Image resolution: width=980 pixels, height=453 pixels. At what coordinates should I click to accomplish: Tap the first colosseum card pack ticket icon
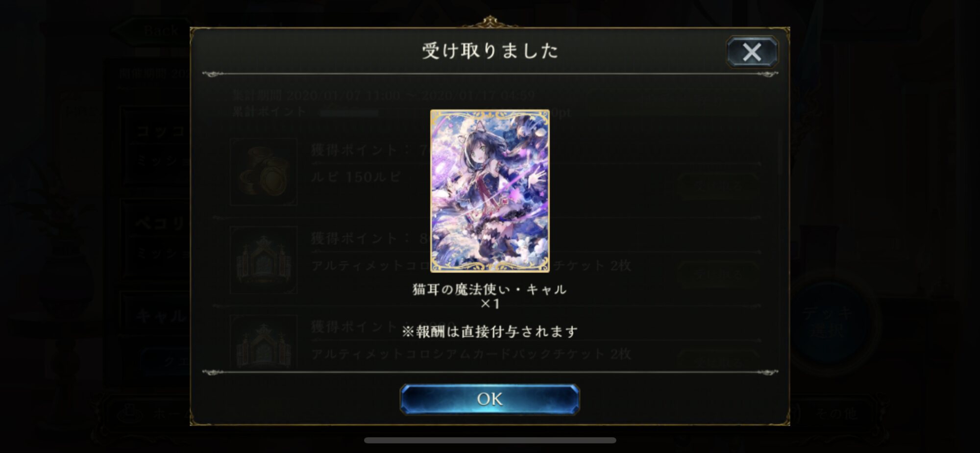click(x=264, y=260)
